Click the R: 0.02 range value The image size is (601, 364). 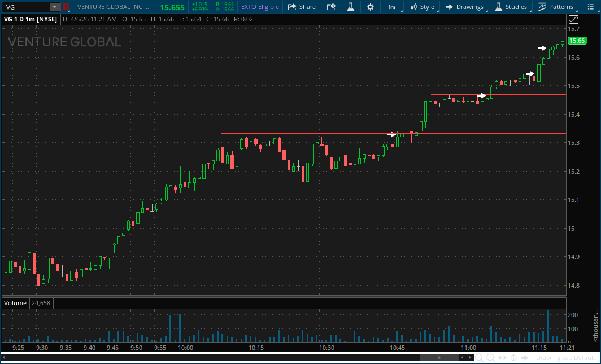point(243,19)
